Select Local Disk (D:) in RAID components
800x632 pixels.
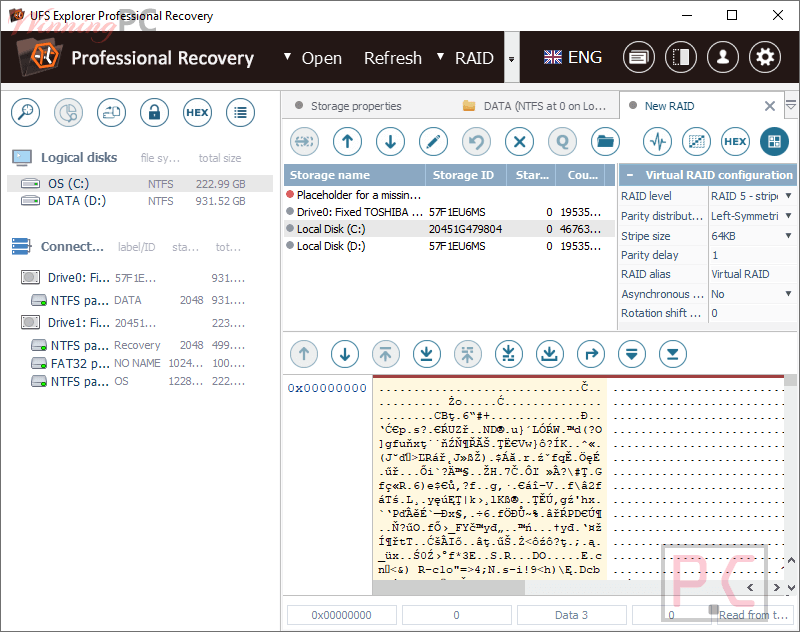coord(449,246)
